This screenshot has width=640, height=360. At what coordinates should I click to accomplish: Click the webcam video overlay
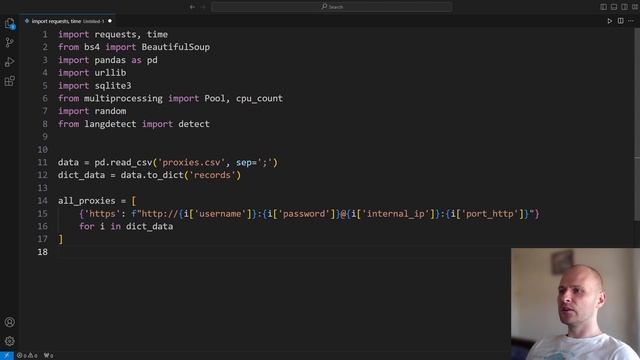576,304
